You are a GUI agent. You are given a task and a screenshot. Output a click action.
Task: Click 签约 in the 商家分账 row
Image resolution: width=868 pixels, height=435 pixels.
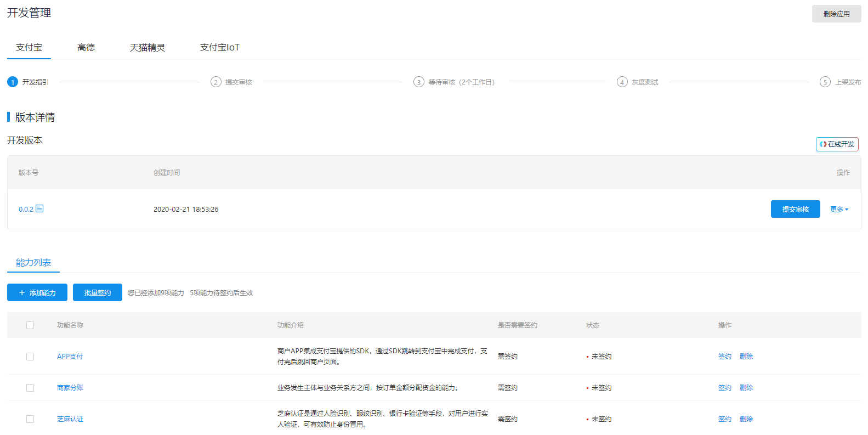725,388
